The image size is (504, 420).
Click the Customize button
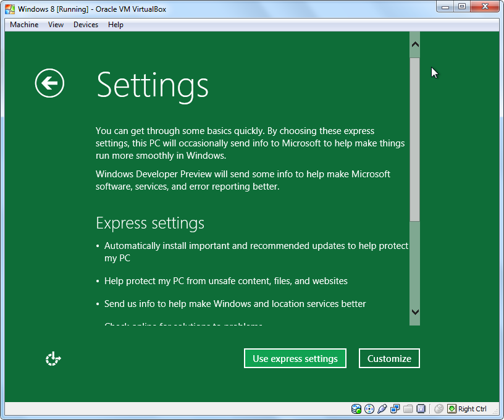click(389, 358)
